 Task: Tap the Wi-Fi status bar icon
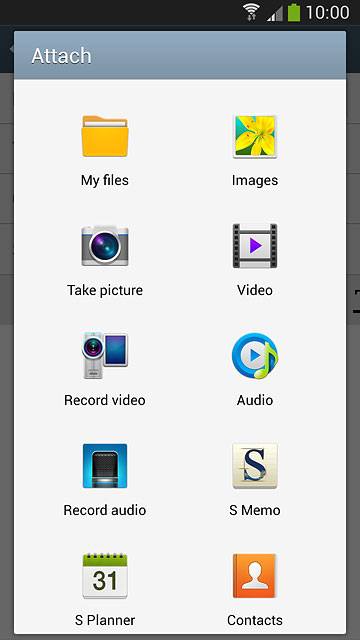253,12
